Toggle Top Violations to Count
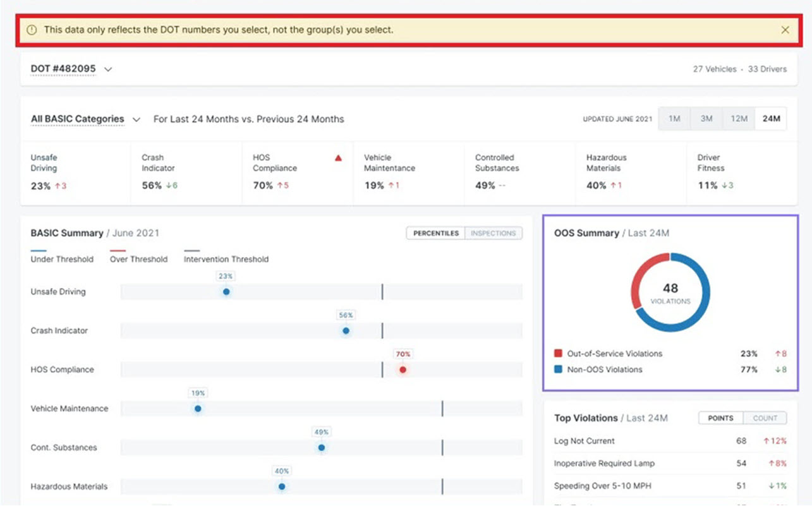The image size is (812, 506). coord(765,418)
